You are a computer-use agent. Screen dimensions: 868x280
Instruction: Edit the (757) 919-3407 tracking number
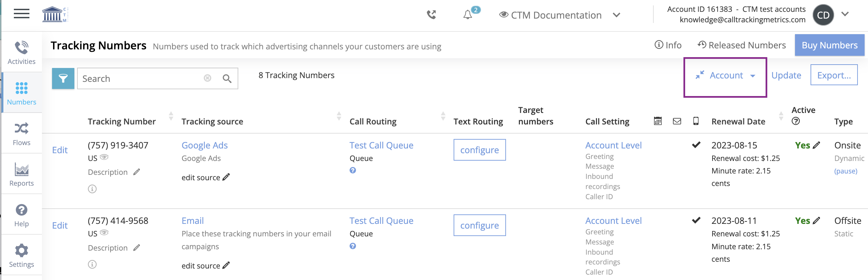(60, 150)
